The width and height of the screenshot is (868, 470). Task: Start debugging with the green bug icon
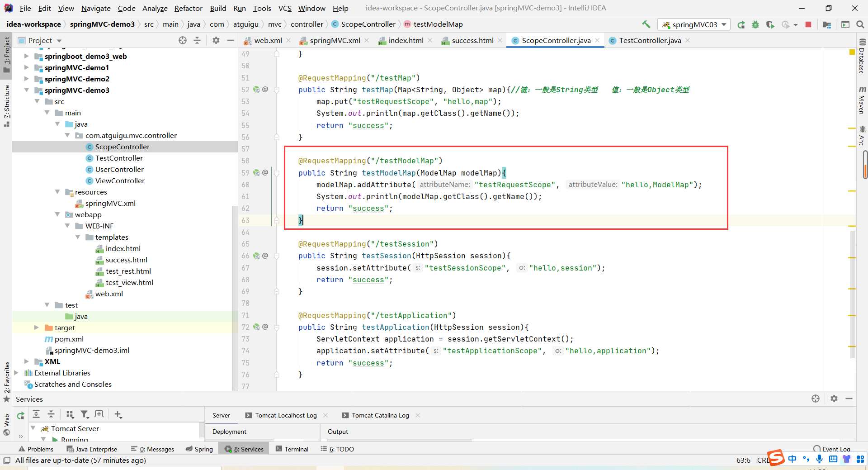pyautogui.click(x=755, y=24)
